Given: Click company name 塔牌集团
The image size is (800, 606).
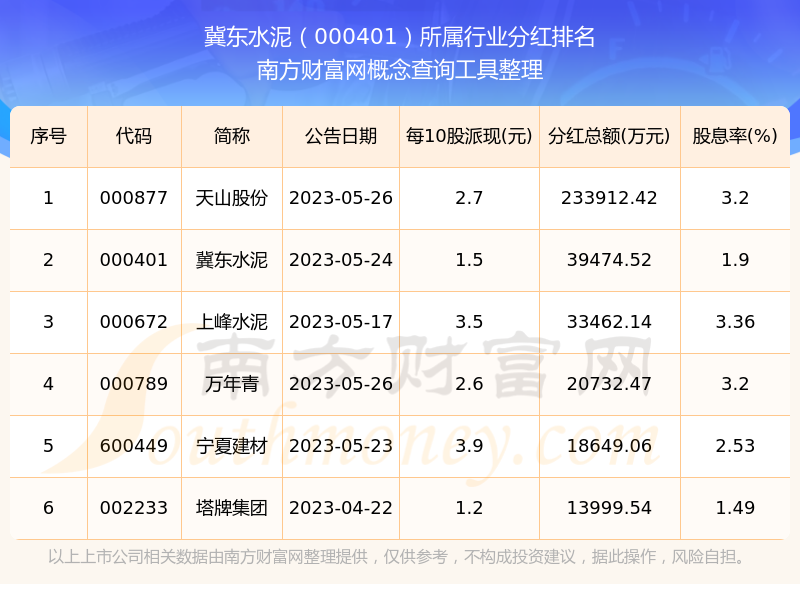Looking at the screenshot, I should pyautogui.click(x=232, y=508).
